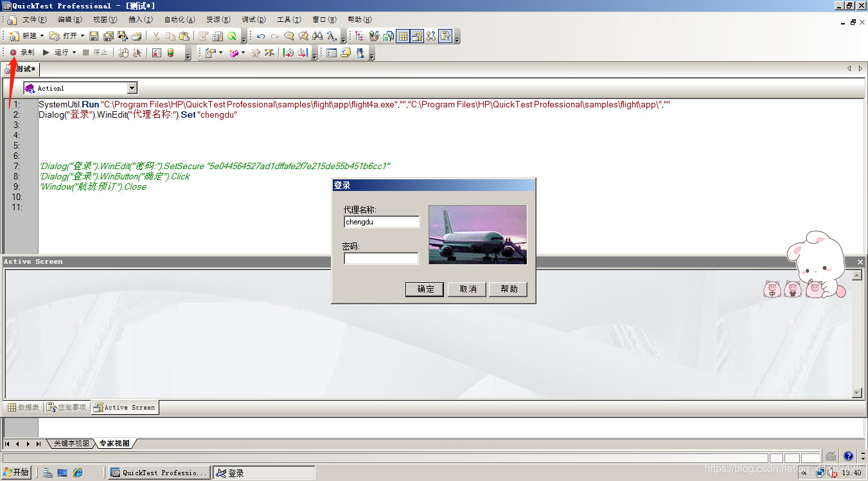Image resolution: width=868 pixels, height=481 pixels.
Task: Start recording with 录制 button
Action: click(22, 53)
